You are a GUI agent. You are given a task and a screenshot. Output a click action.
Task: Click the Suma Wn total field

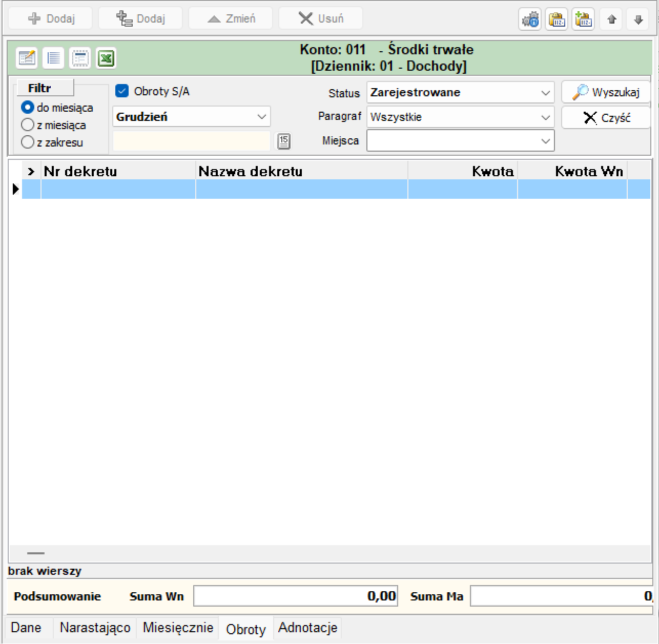[x=296, y=596]
